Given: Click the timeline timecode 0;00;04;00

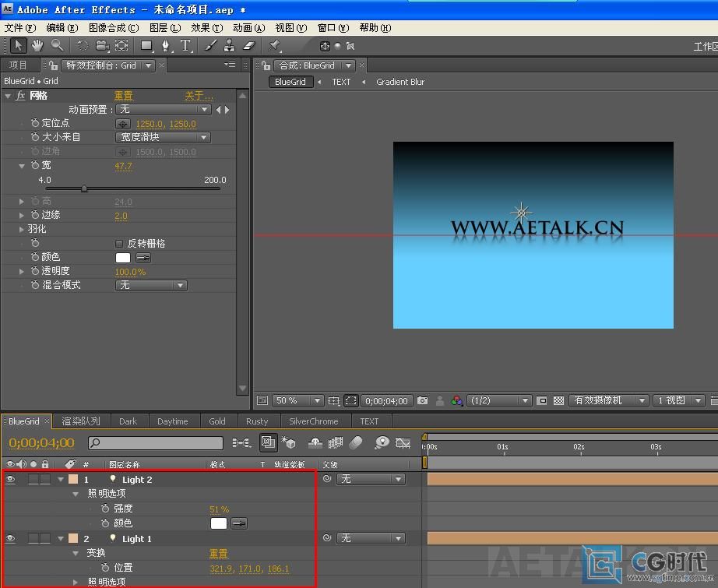Looking at the screenshot, I should (42, 443).
